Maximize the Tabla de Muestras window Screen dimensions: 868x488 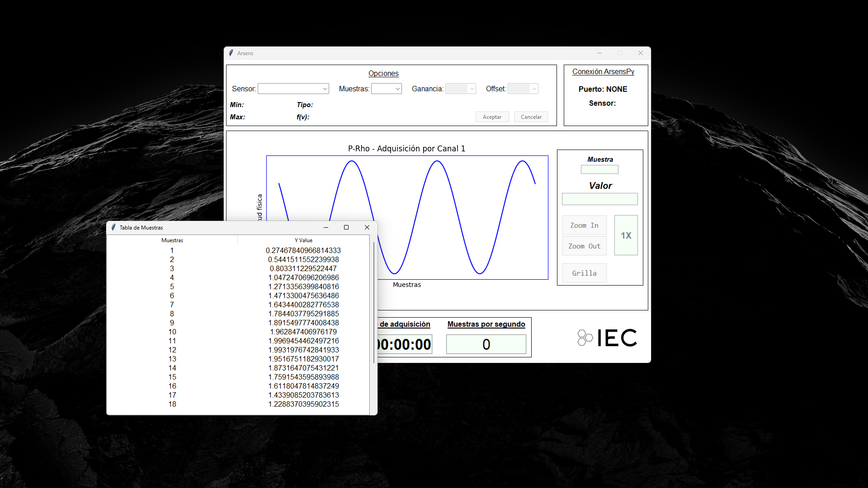click(x=346, y=227)
